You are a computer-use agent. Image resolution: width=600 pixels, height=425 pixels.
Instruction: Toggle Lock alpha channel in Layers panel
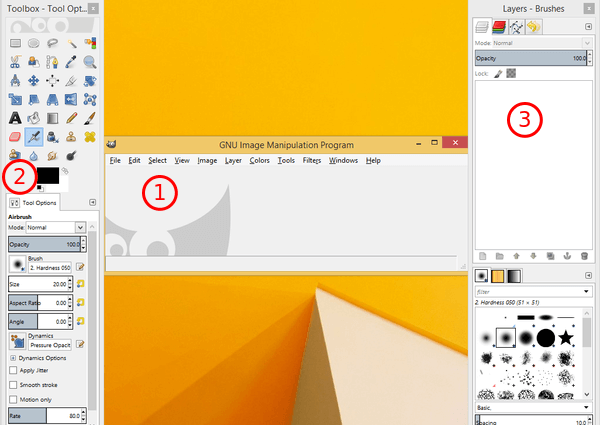pyautogui.click(x=511, y=73)
